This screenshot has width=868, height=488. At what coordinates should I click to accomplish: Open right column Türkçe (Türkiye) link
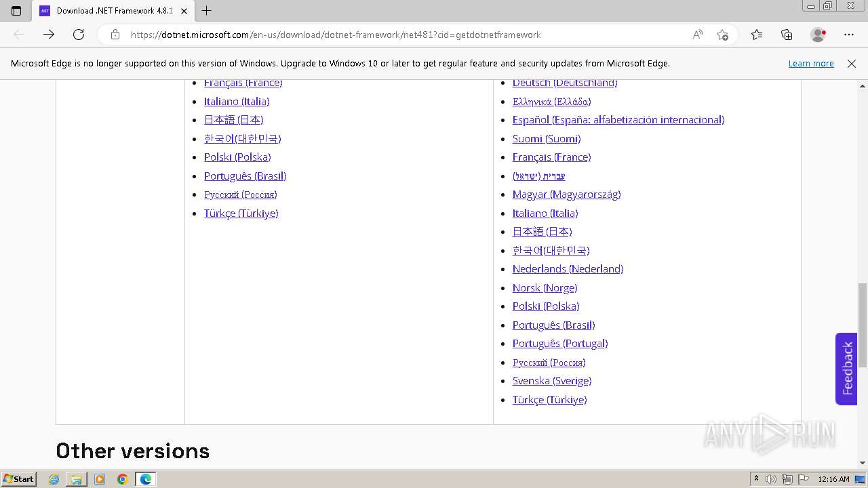pos(549,399)
